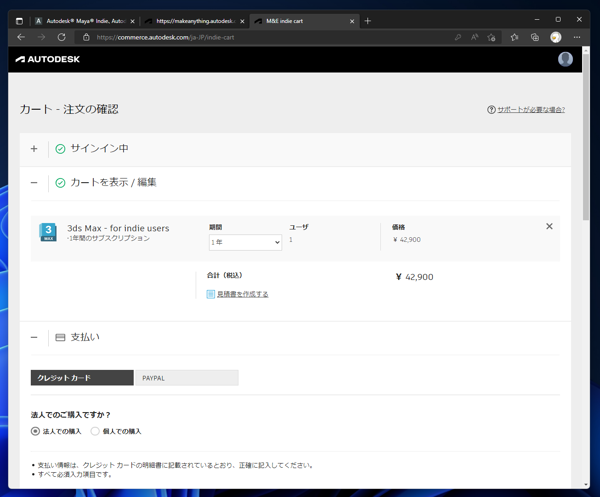Switch to Autodesk Maya Indie tab
The height and width of the screenshot is (497, 600).
tap(85, 21)
